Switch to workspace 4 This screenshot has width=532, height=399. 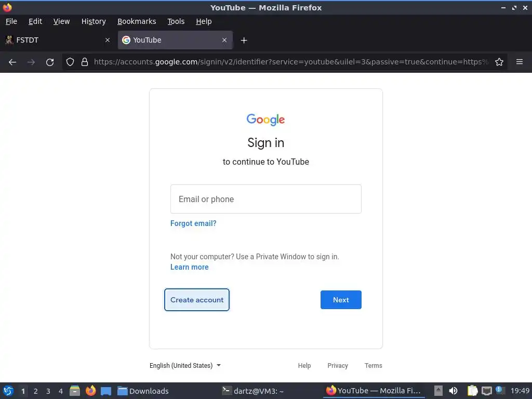(61, 391)
